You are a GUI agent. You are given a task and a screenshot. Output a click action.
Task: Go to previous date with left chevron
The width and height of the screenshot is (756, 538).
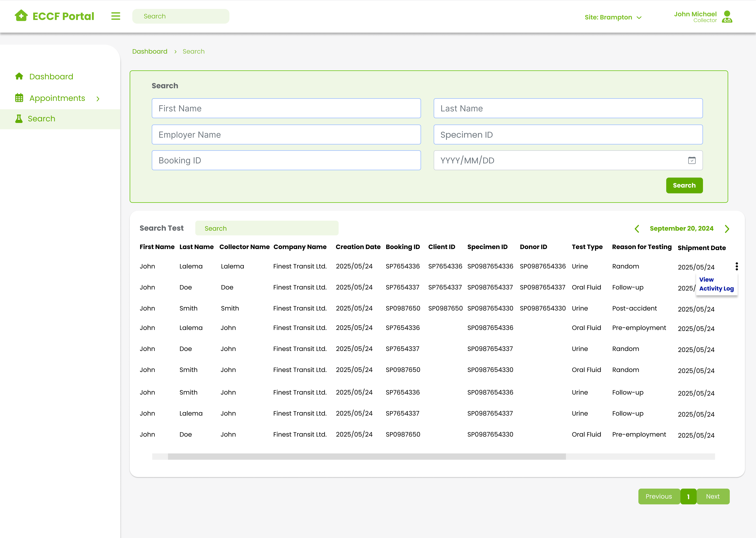coord(636,229)
